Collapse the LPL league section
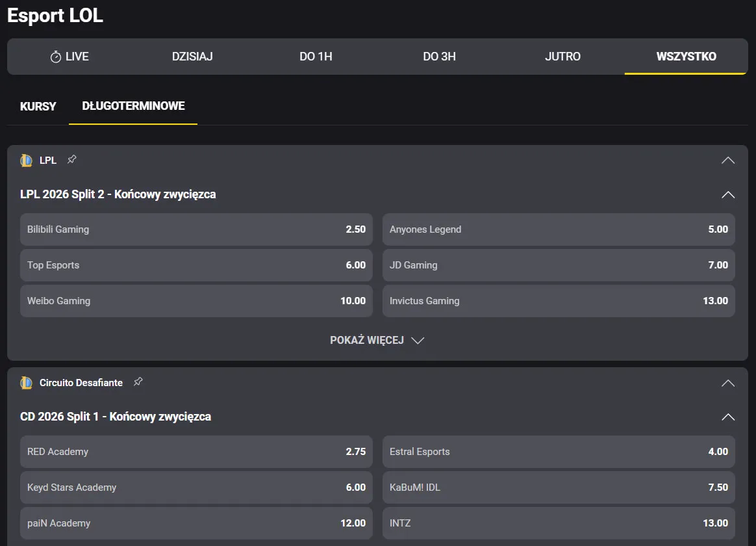This screenshot has width=756, height=546. 727,161
